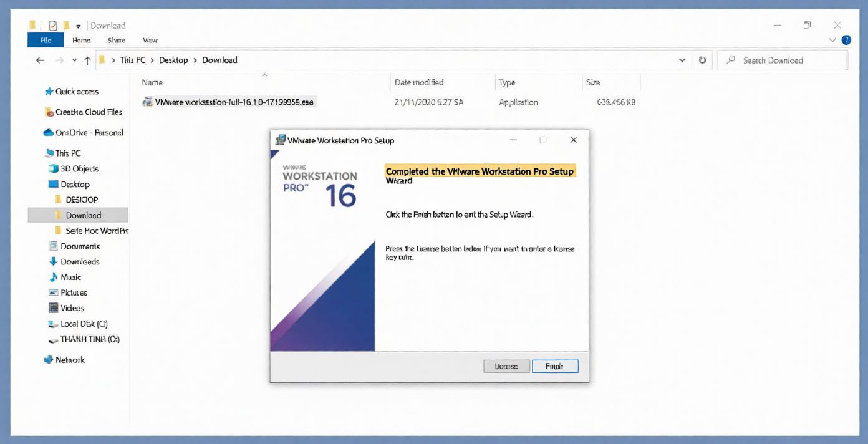Open the Quick Access Toolbar customize dropdown
Screen dimensions: 868x444
point(79,26)
